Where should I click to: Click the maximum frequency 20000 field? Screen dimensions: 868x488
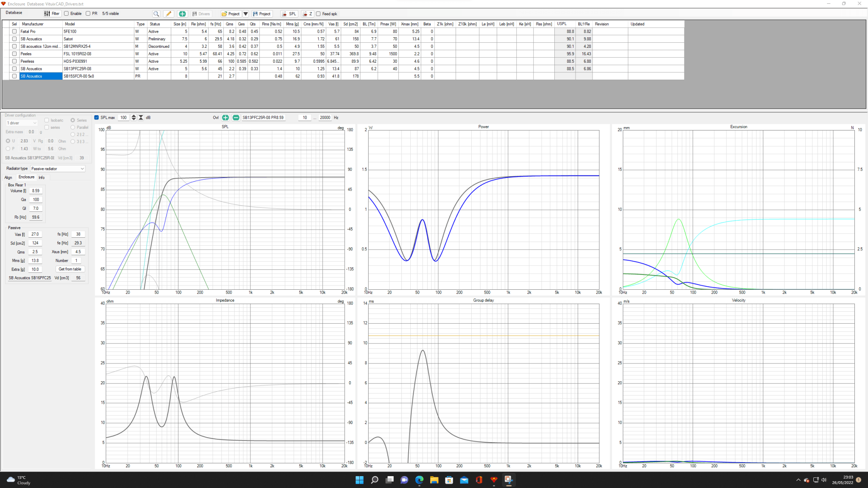point(325,117)
